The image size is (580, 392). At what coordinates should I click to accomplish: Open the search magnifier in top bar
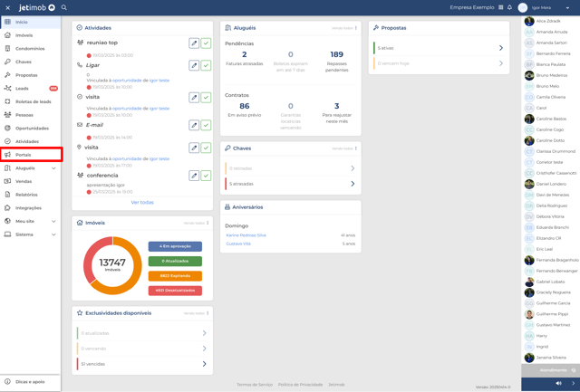coord(64,7)
